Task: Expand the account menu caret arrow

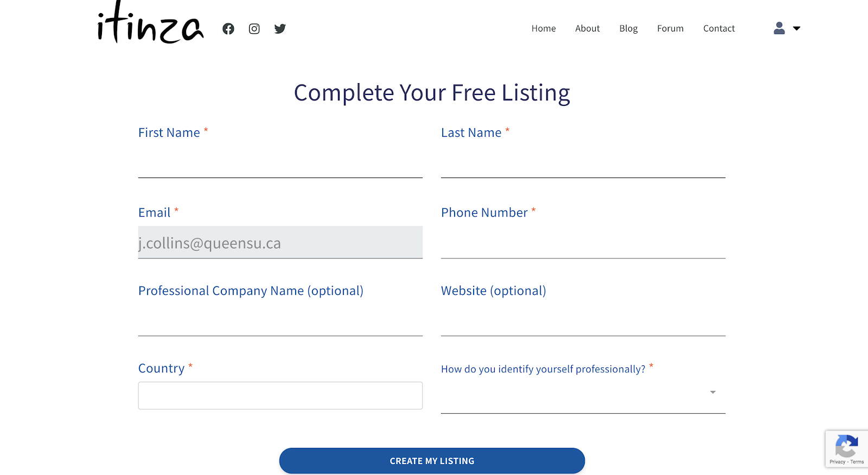Action: coord(796,28)
